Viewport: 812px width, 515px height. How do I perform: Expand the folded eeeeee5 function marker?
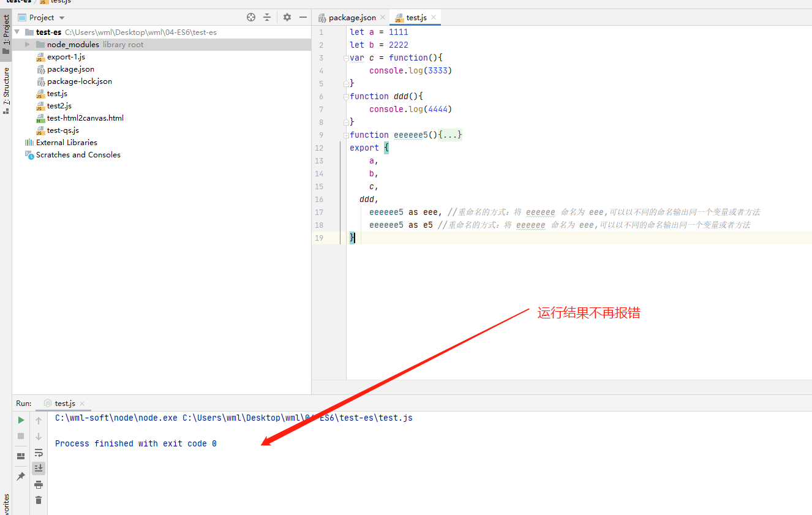click(x=345, y=135)
